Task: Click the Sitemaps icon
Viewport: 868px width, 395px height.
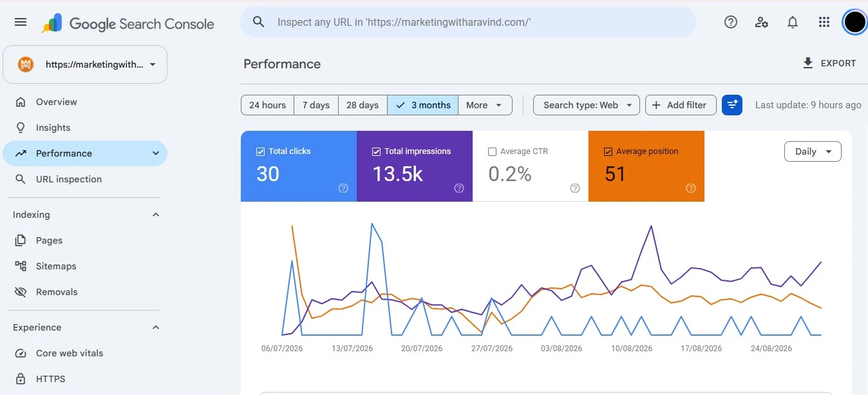Action: tap(21, 266)
